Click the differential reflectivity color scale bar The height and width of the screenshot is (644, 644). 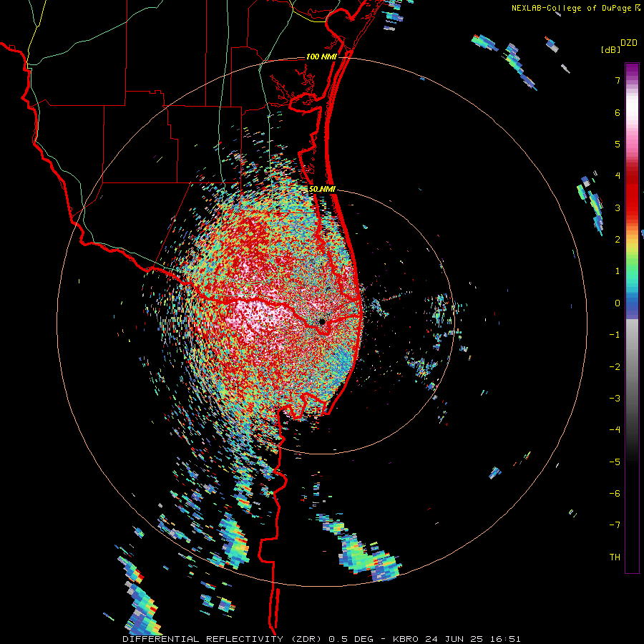[x=632, y=318]
